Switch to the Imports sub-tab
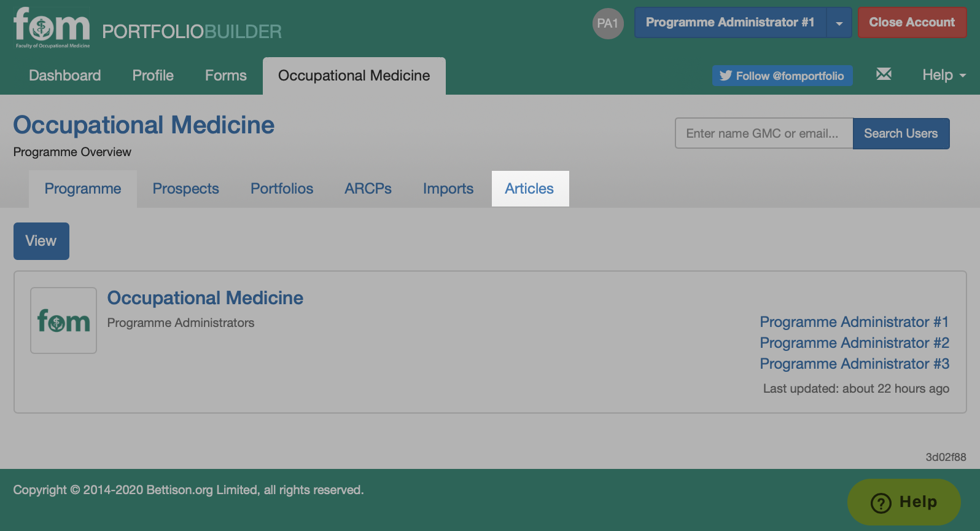 [448, 189]
